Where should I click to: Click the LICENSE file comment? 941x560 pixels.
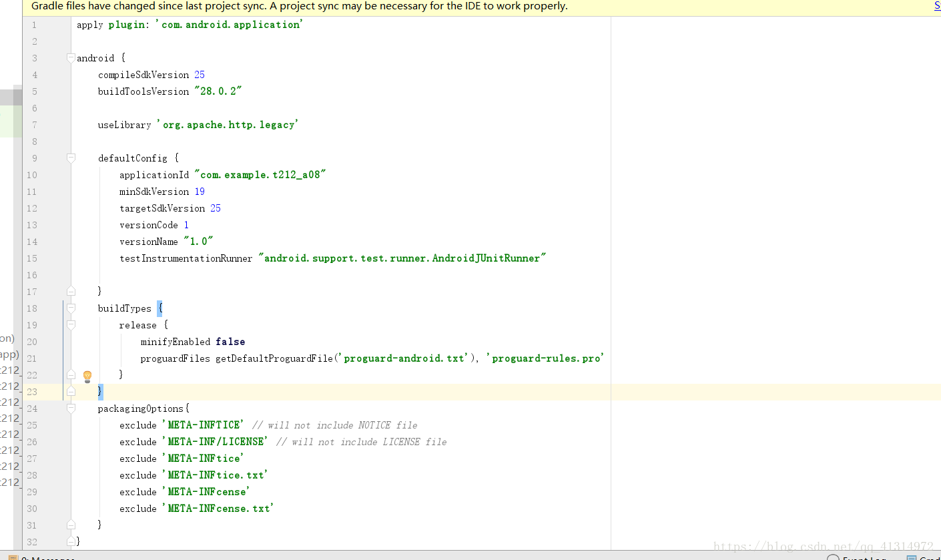(361, 442)
